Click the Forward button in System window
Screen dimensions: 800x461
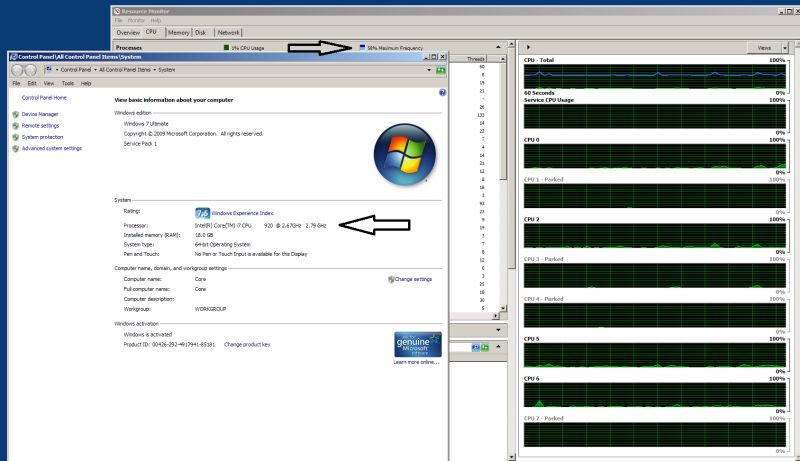(x=31, y=70)
